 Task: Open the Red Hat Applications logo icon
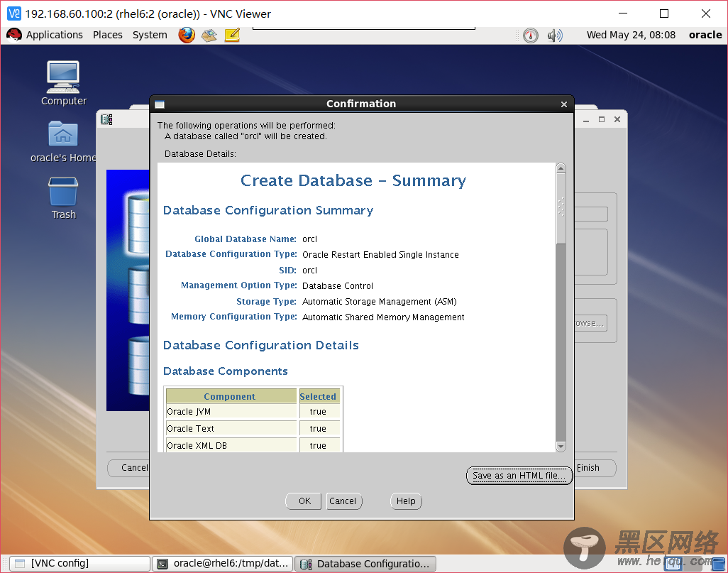coord(14,35)
